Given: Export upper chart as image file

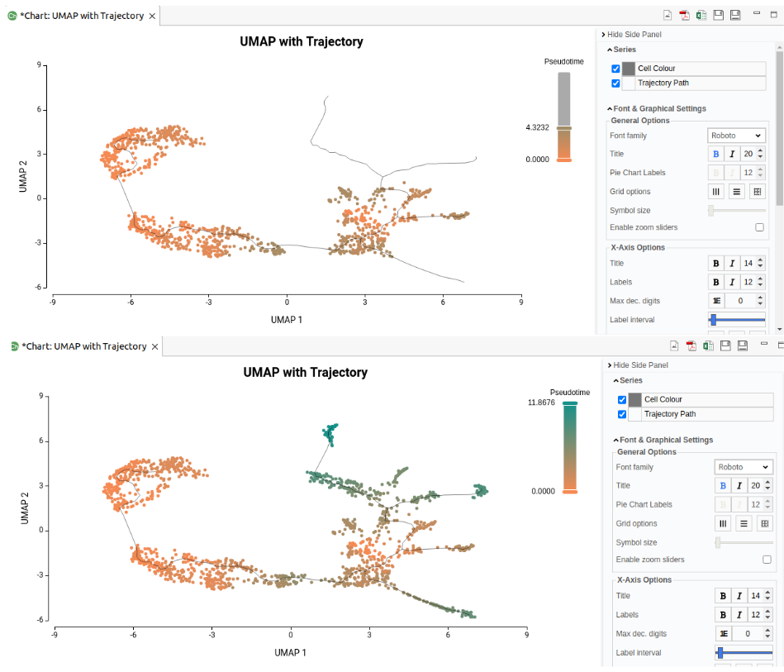Looking at the screenshot, I should point(668,15).
